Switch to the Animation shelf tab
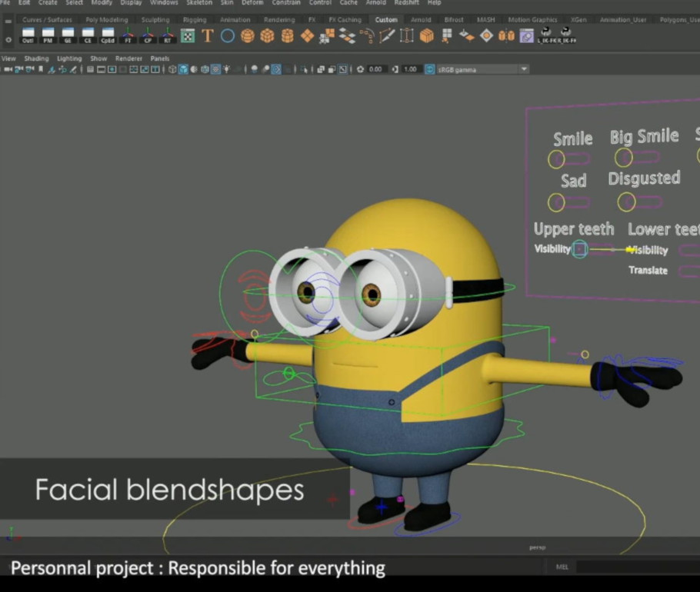The width and height of the screenshot is (700, 592). (x=235, y=20)
